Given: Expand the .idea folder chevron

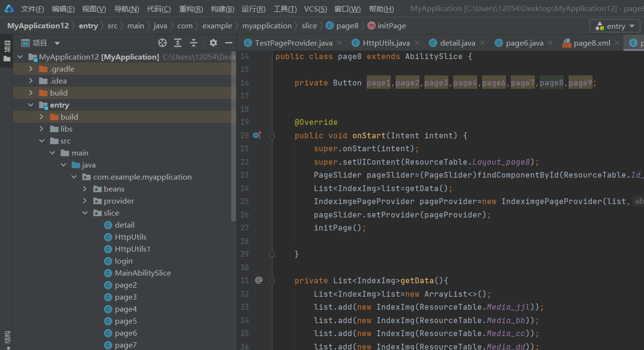Looking at the screenshot, I should pos(31,81).
